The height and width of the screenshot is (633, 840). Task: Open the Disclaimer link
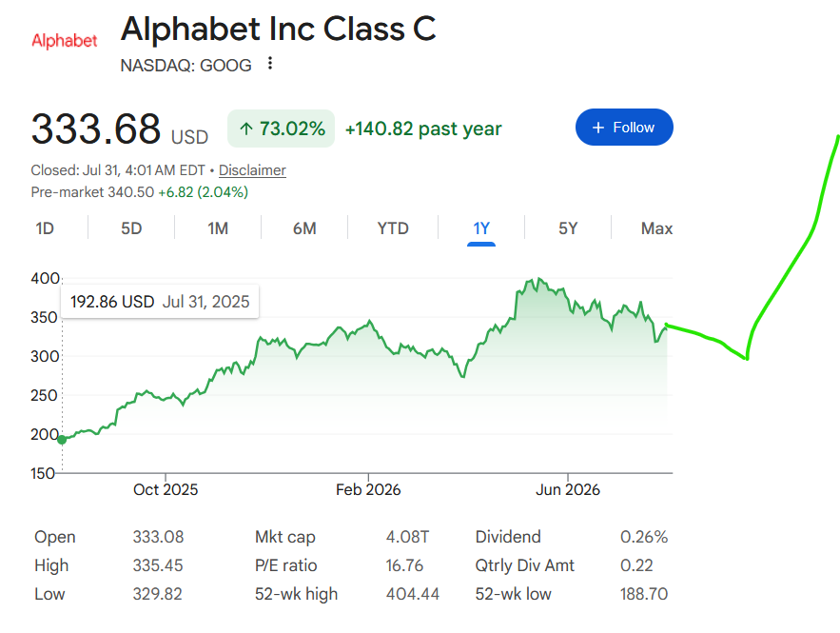pos(252,169)
